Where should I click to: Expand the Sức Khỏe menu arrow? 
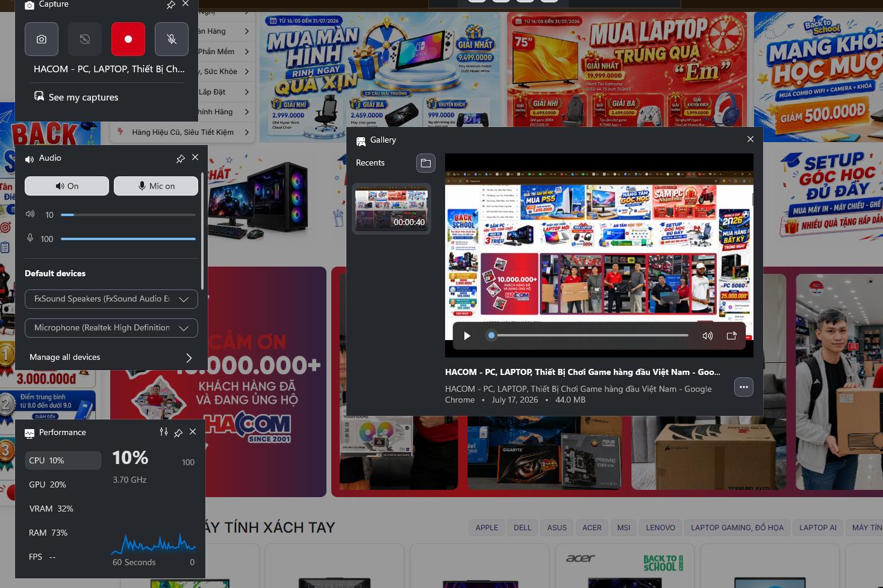(x=247, y=72)
